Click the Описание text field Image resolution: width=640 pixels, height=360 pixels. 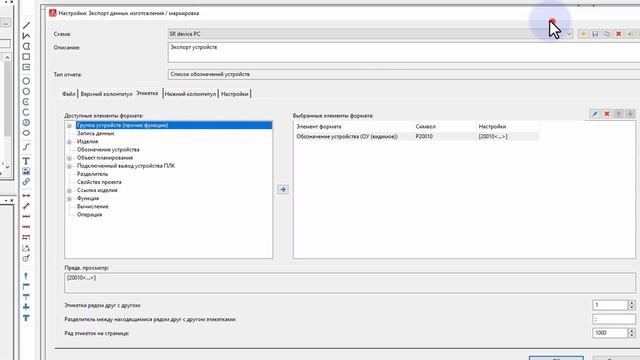click(404, 53)
